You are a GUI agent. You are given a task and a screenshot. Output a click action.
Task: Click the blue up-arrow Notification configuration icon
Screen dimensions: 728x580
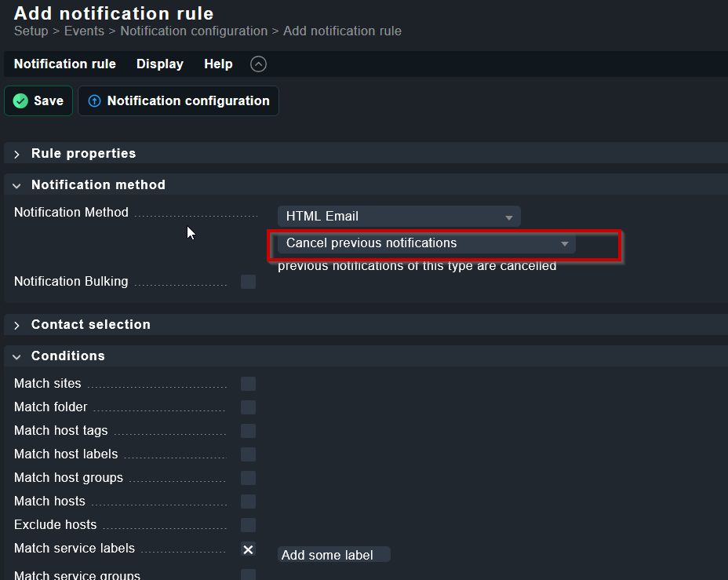(x=95, y=101)
